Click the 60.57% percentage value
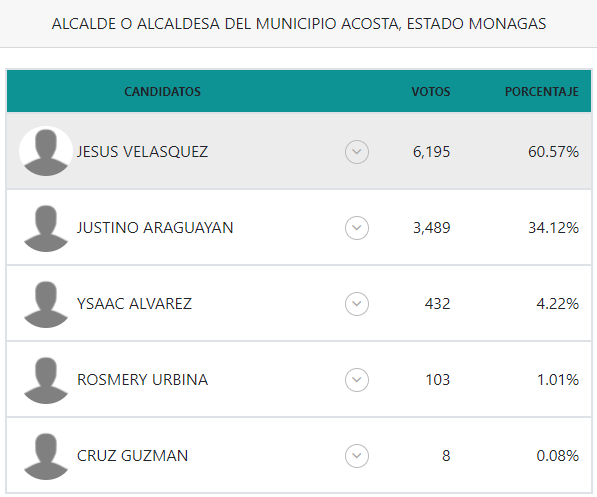This screenshot has width=597, height=497. [554, 152]
